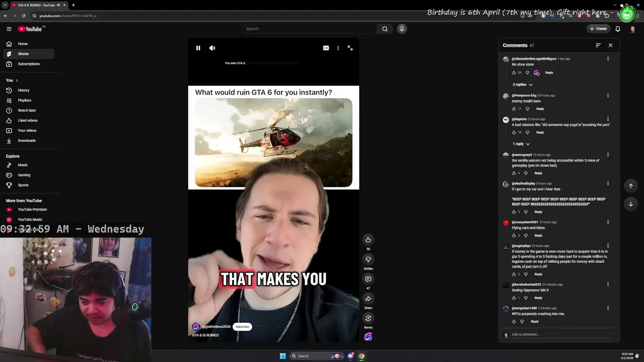
Task: Open the notifications bell
Action: pos(618,29)
